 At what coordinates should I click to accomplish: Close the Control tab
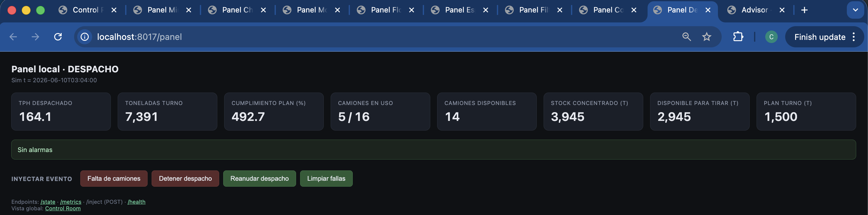point(114,10)
